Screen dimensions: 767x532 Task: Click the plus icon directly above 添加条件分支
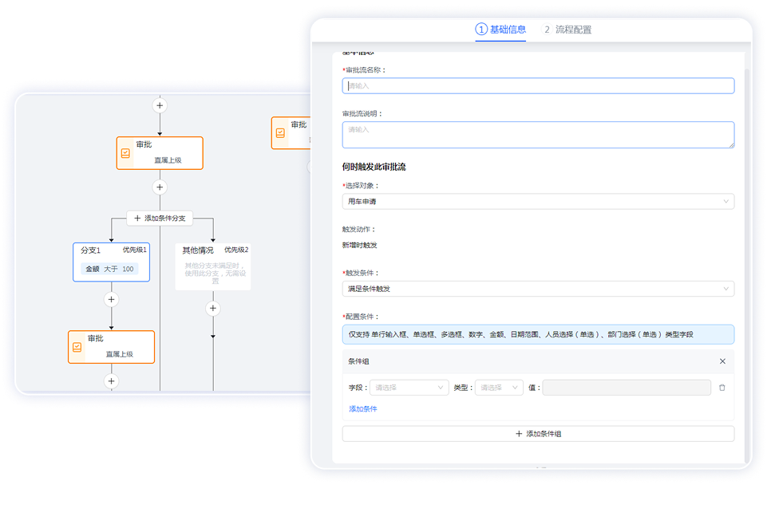click(x=160, y=187)
